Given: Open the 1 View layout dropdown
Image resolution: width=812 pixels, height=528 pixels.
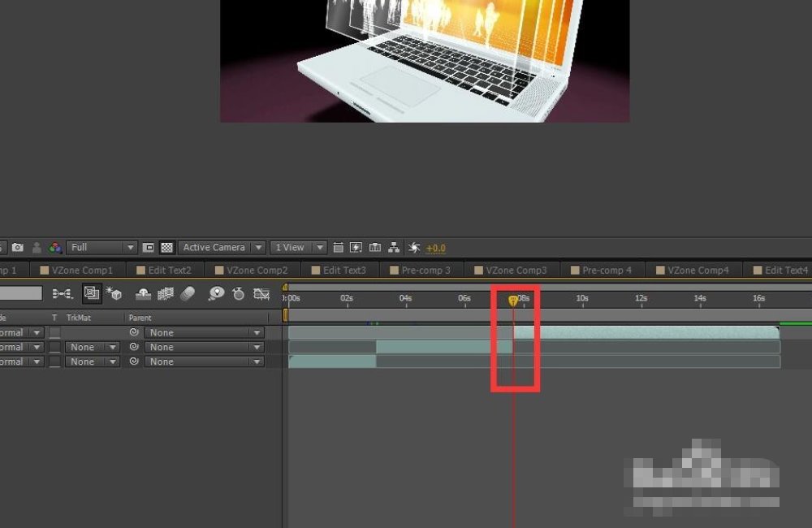Looking at the screenshot, I should point(299,248).
